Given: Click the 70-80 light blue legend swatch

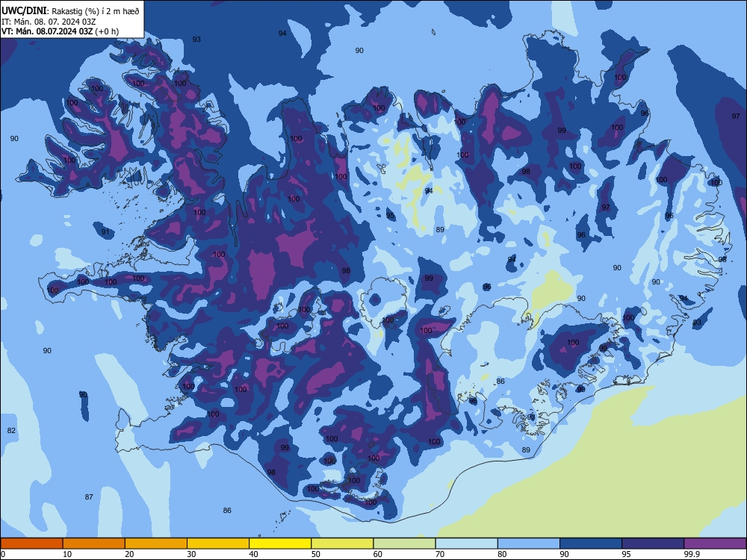Looking at the screenshot, I should [x=466, y=544].
